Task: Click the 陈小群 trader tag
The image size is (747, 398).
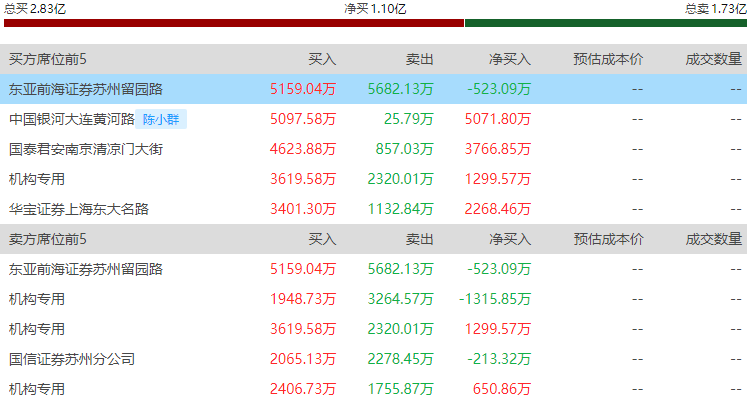Action: pos(161,119)
